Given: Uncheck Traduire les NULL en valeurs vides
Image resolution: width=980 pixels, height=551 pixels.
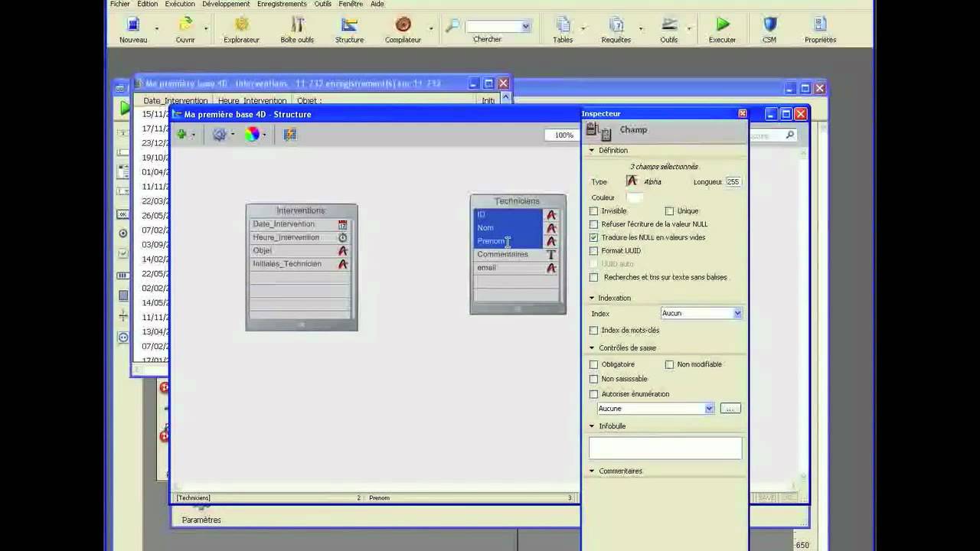Looking at the screenshot, I should pyautogui.click(x=593, y=237).
